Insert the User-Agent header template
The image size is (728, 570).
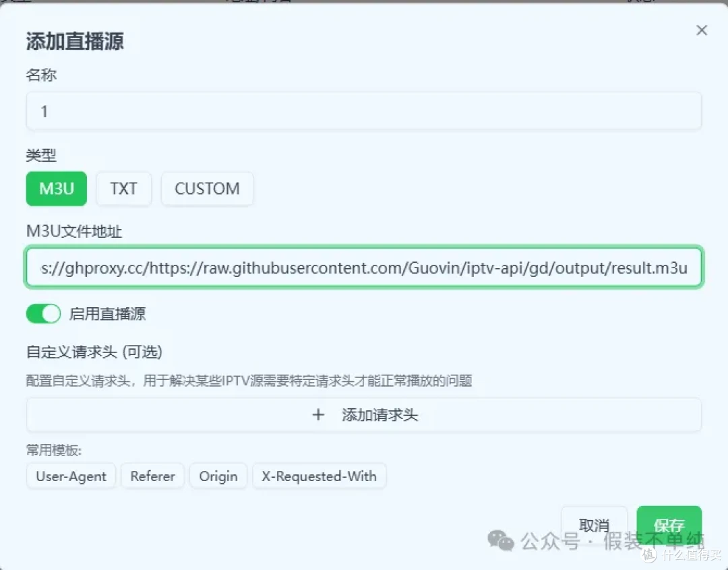click(x=71, y=476)
